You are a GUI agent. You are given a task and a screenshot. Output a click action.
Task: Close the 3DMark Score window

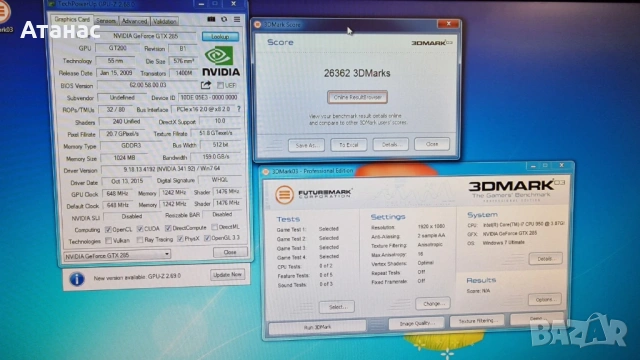[448, 24]
